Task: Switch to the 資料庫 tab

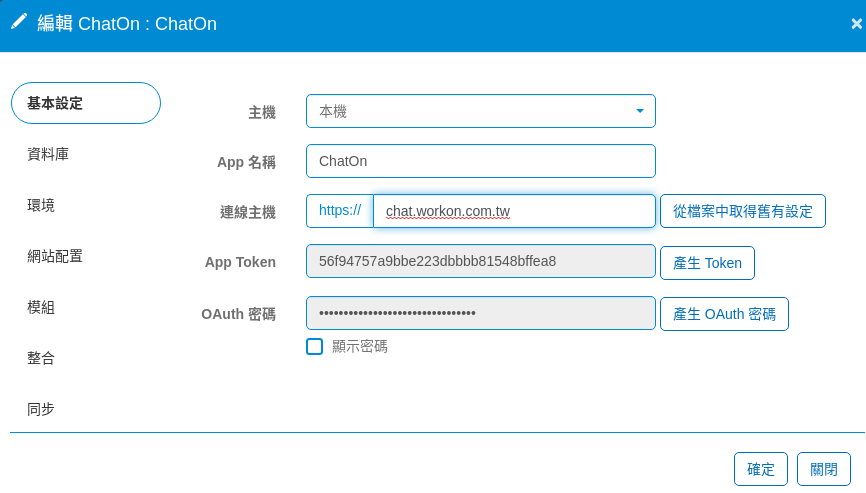Action: (x=48, y=154)
